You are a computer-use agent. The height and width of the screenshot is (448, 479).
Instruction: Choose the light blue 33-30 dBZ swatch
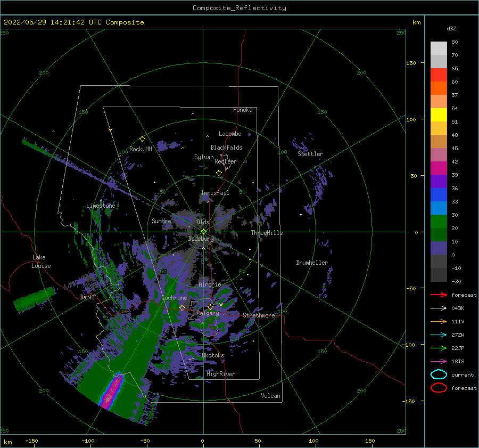439,208
